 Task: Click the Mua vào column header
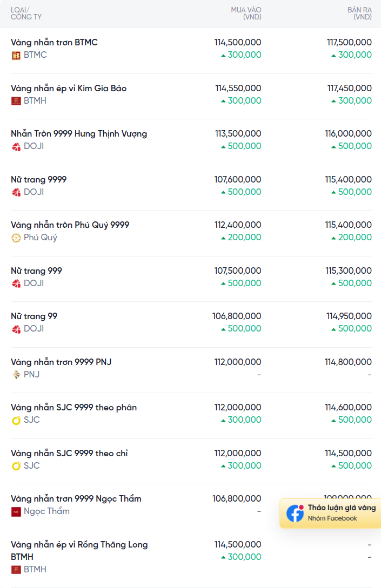coord(246,13)
